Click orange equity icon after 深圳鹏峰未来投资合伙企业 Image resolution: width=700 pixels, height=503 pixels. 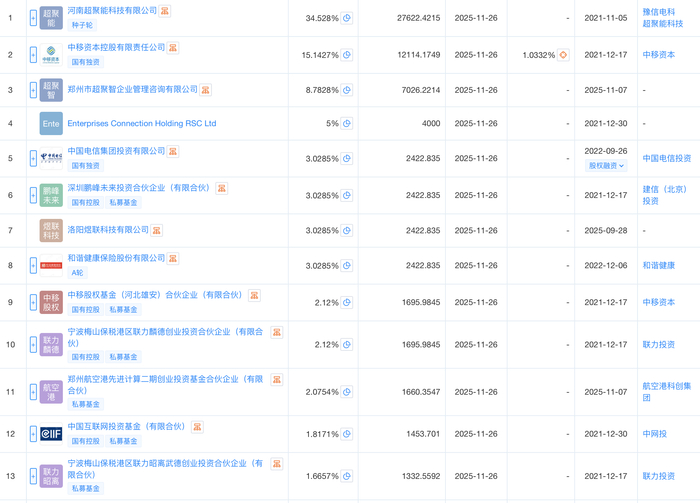(221, 188)
